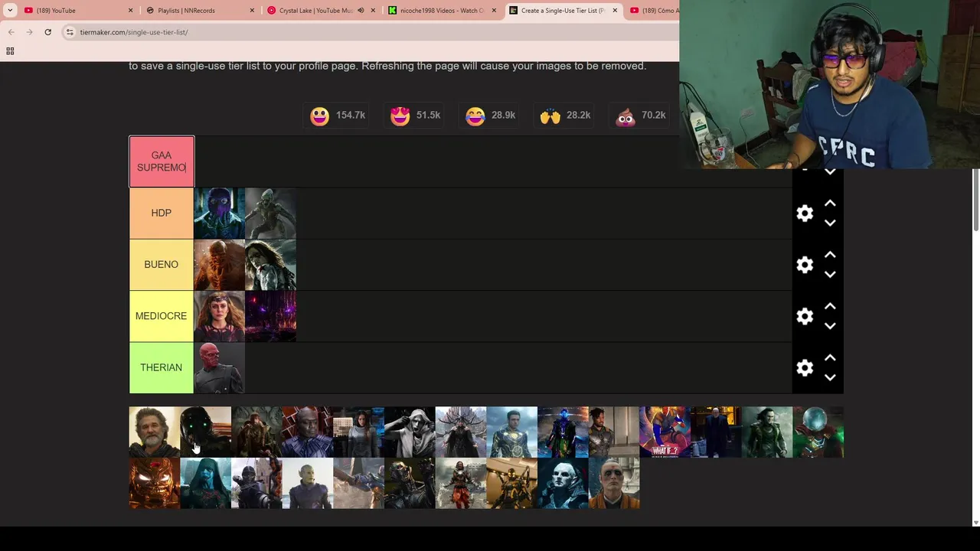Open the tab search dropdown chevron
Viewport: 980px width, 551px height.
10,11
